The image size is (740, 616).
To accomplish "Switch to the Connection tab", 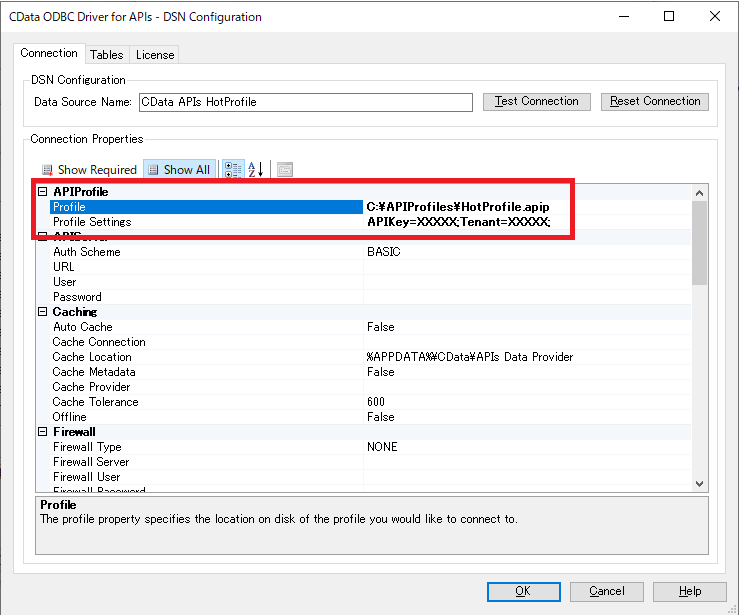I will 49,53.
